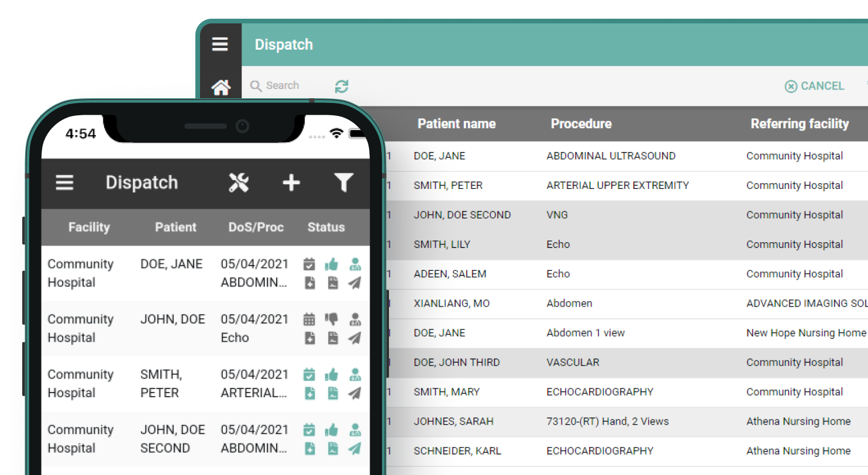Go to Home via the sidebar house icon
Image resolution: width=868 pixels, height=475 pixels.
pyautogui.click(x=221, y=88)
